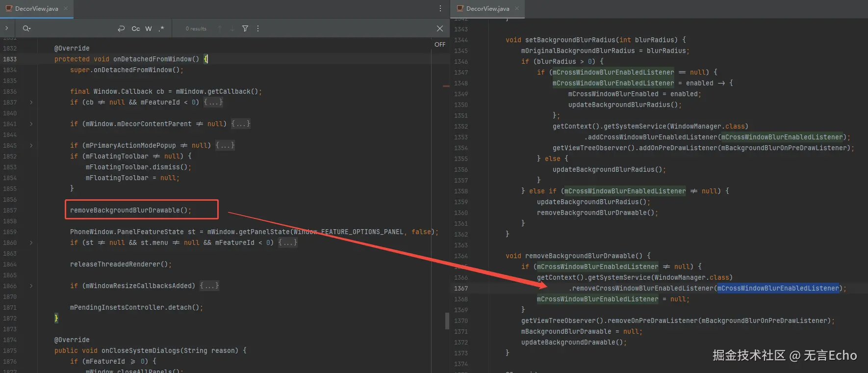Expand collapsed mWindowResizeCallbacksAdded block

coord(31,286)
